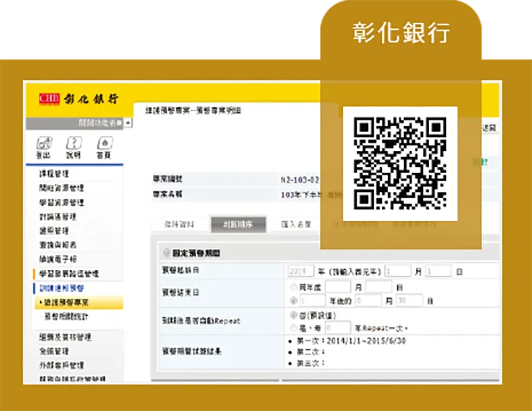The image size is (532, 411).
Task: Select the 固定預警期間 radio button
Action: (x=165, y=253)
